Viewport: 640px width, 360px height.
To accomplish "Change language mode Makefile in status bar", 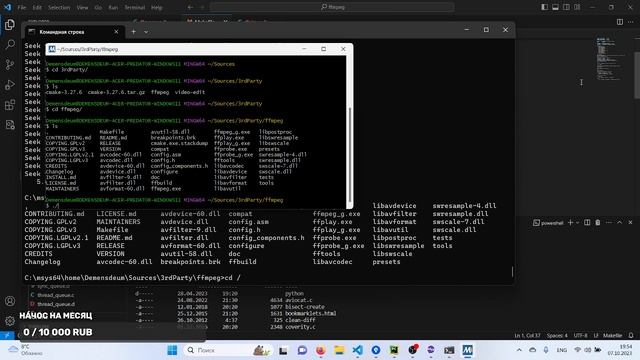I will pyautogui.click(x=612, y=336).
